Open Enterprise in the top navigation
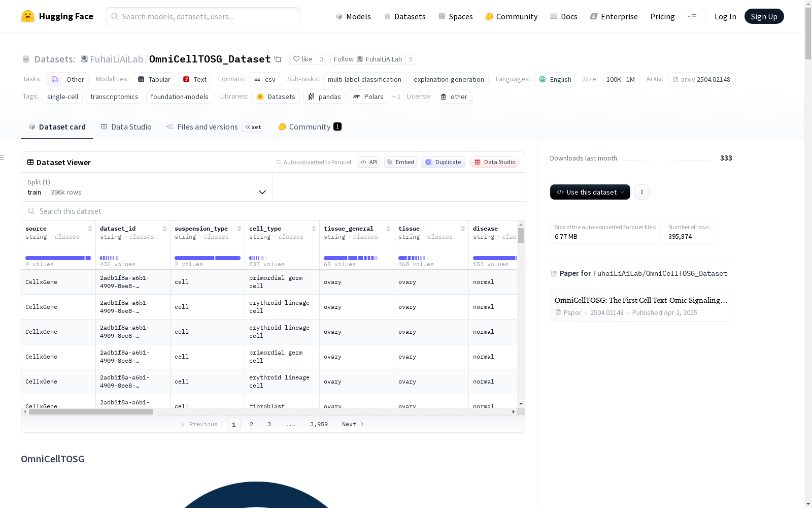The width and height of the screenshot is (812, 508). pyautogui.click(x=614, y=16)
